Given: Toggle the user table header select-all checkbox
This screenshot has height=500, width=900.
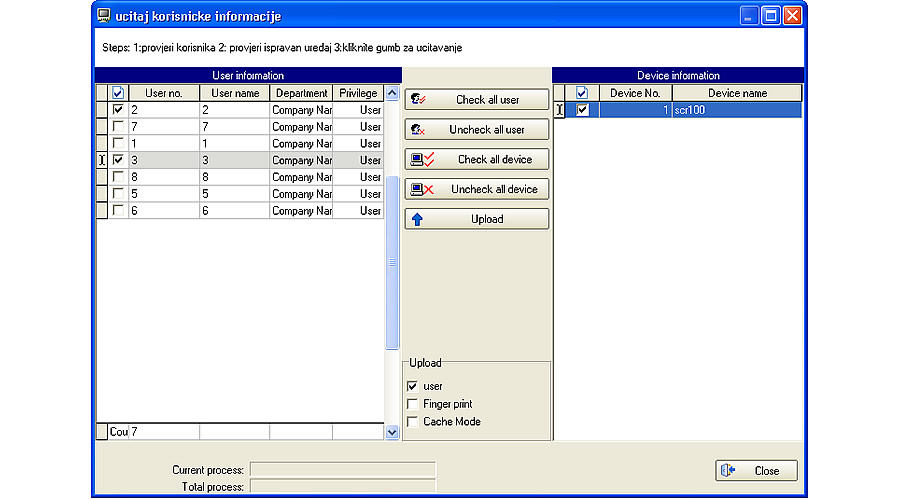Looking at the screenshot, I should click(x=119, y=93).
